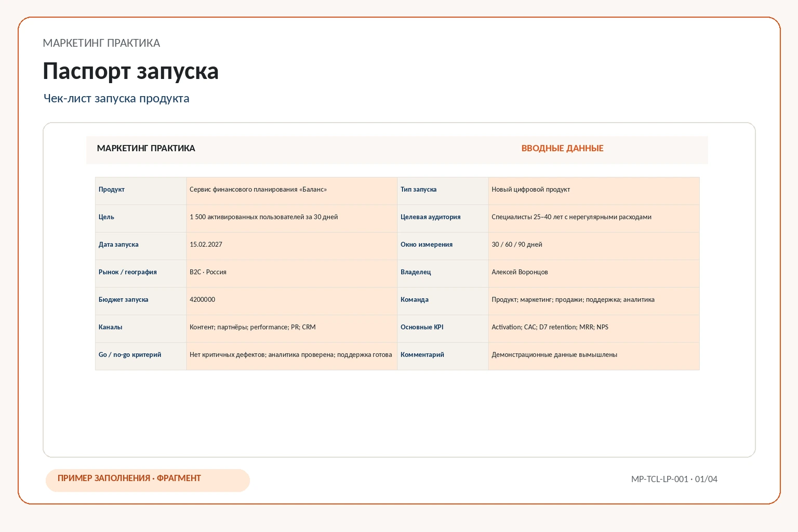
Task: Click the "Целевая аудитория" label
Action: point(443,218)
